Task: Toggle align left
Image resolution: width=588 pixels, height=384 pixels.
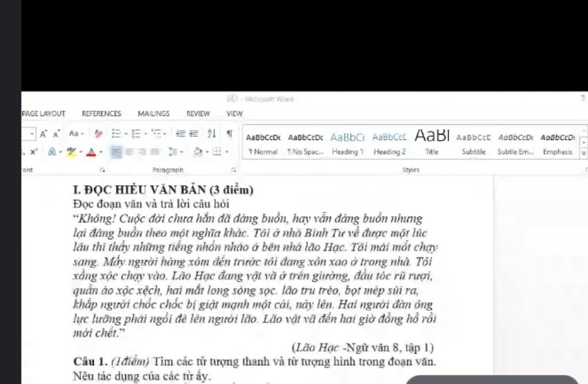Action: (x=116, y=152)
